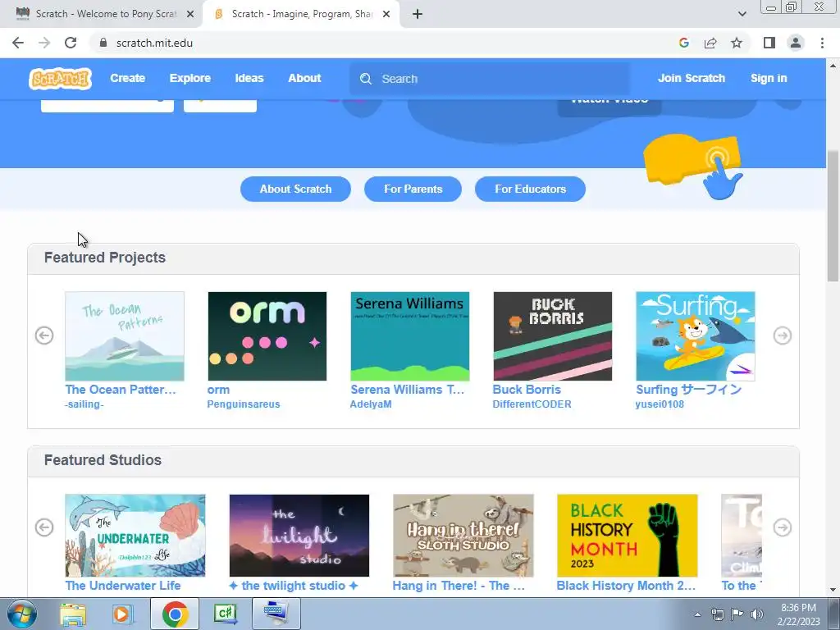Click the For Educators button
The height and width of the screenshot is (630, 840).
[x=531, y=189]
